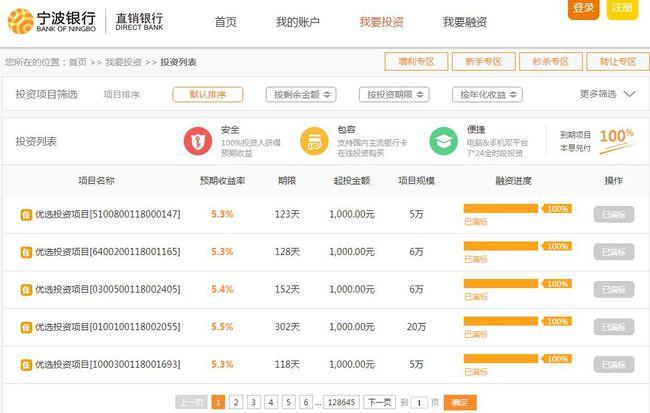Select 默认排序 default sorting
Viewport: 650px width, 413px height.
pyautogui.click(x=208, y=95)
